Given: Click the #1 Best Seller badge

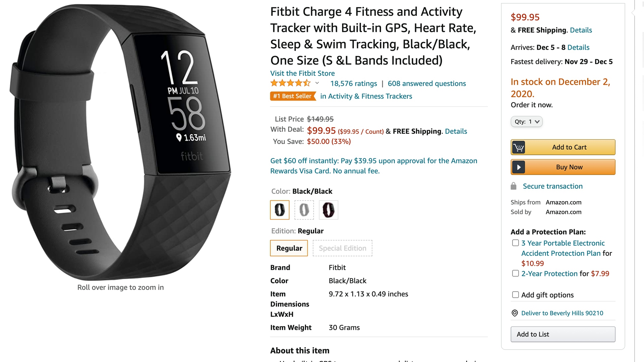Looking at the screenshot, I should point(293,96).
